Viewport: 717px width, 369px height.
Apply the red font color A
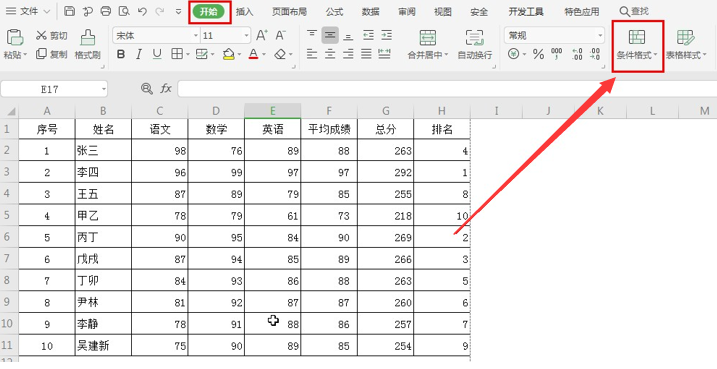(x=253, y=54)
